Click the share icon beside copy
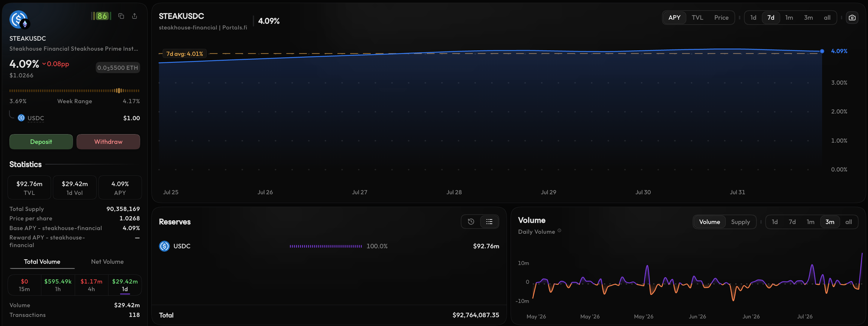The width and height of the screenshot is (868, 326). tap(135, 16)
